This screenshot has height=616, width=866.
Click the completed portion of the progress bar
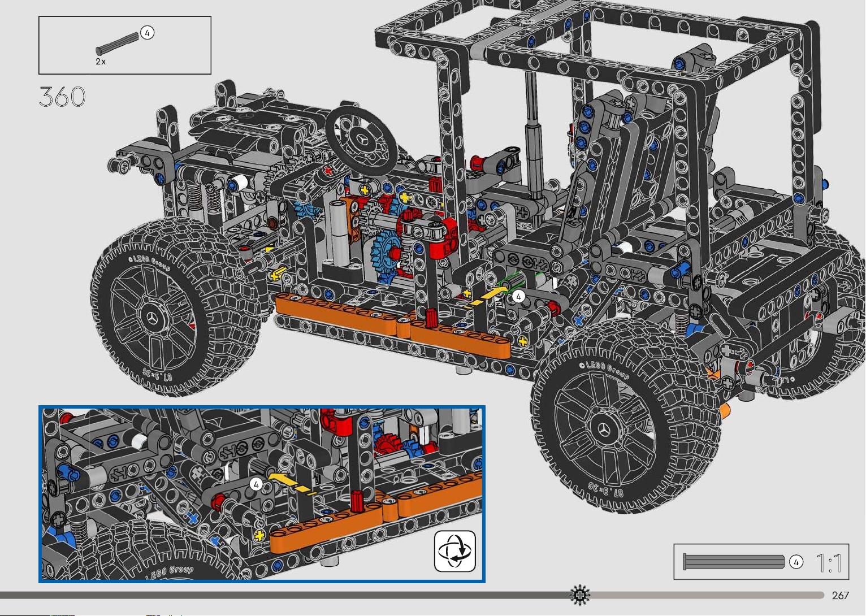(x=285, y=595)
